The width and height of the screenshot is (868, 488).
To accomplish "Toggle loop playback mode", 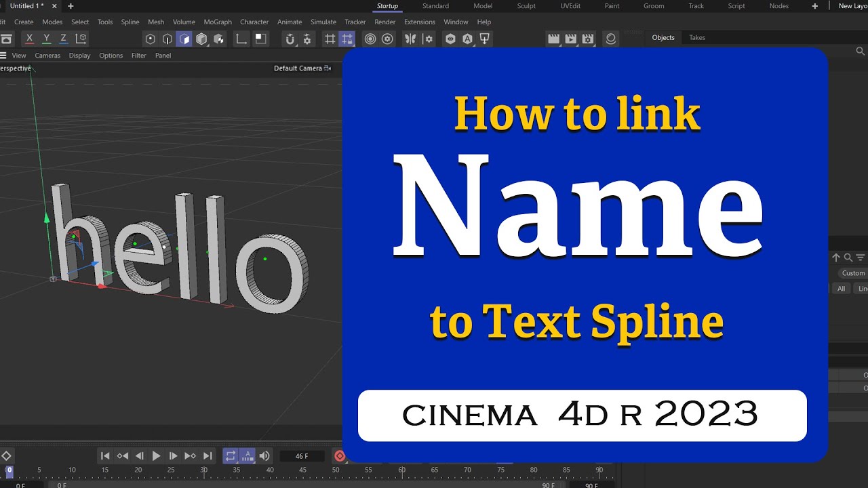I will pos(231,456).
